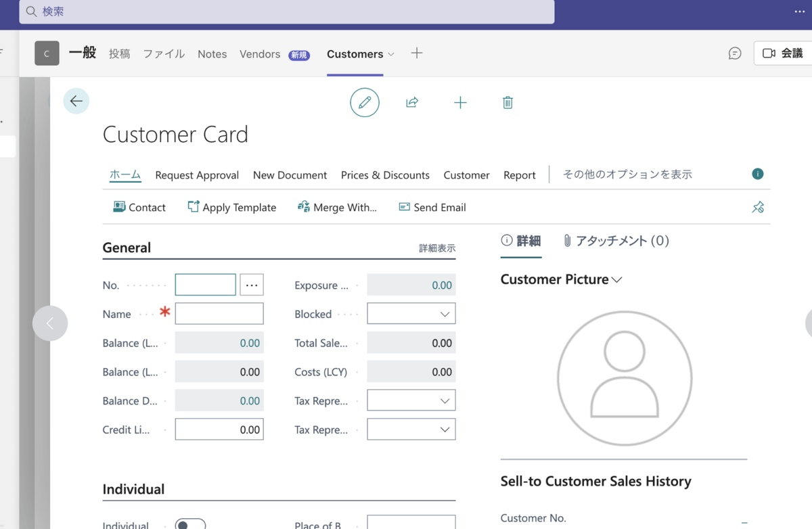Pin the action bar using the pin icon
This screenshot has width=812, height=529.
click(758, 207)
